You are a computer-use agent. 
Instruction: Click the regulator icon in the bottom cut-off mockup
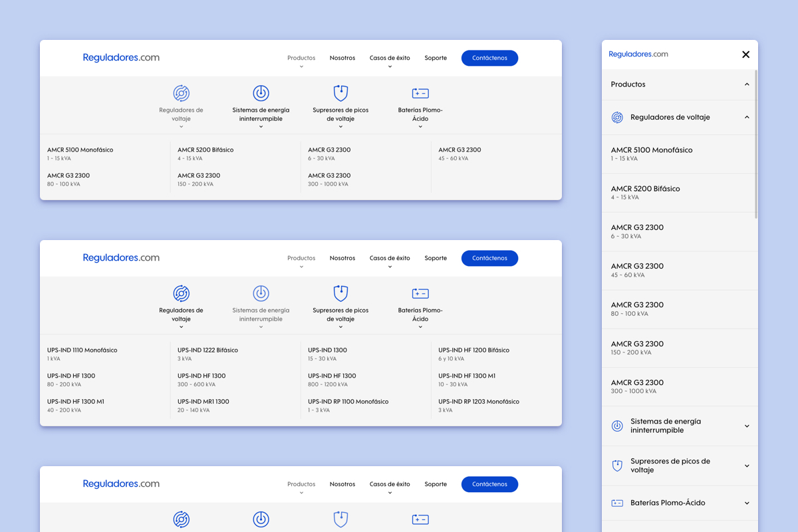point(182,519)
